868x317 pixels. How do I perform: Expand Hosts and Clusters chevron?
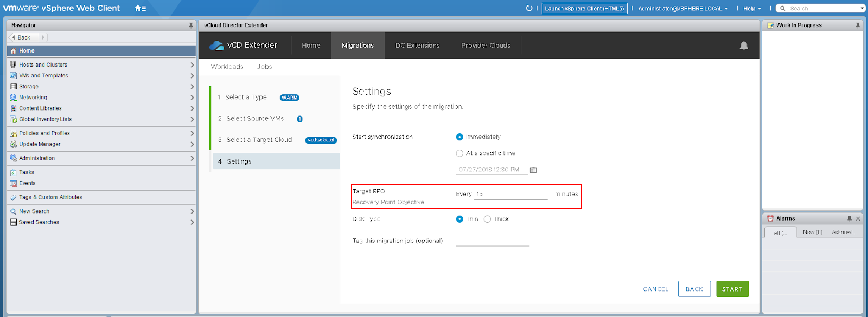pos(192,64)
